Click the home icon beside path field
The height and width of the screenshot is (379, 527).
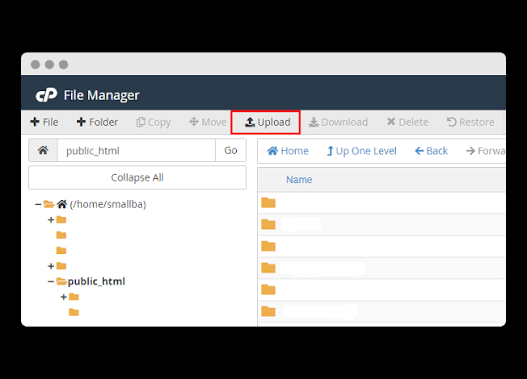[x=43, y=150]
